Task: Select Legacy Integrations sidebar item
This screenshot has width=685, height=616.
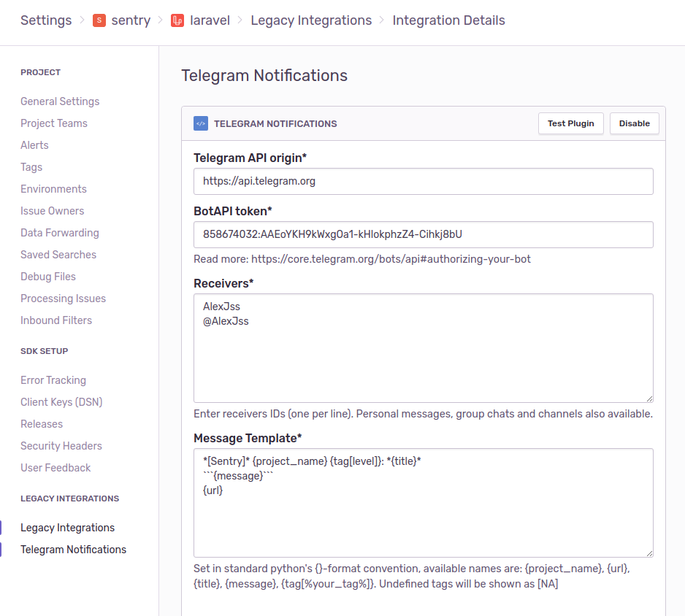Action: (x=67, y=528)
